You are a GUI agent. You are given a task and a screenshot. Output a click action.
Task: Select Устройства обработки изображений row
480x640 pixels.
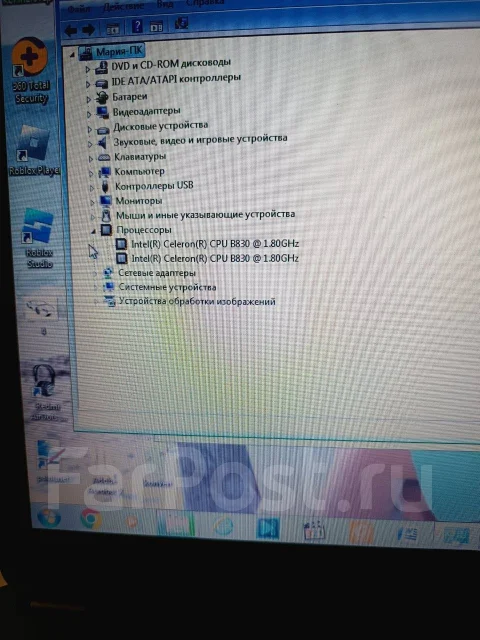pos(197,302)
